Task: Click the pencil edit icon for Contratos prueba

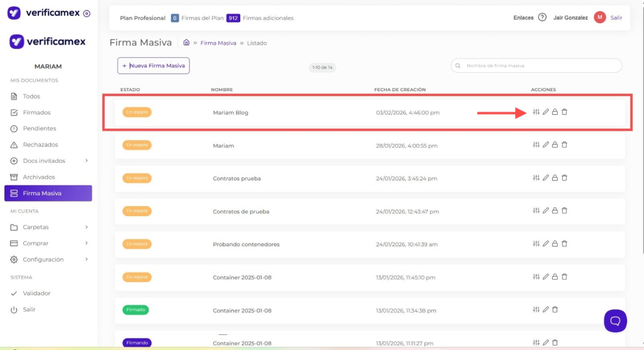Action: click(546, 178)
